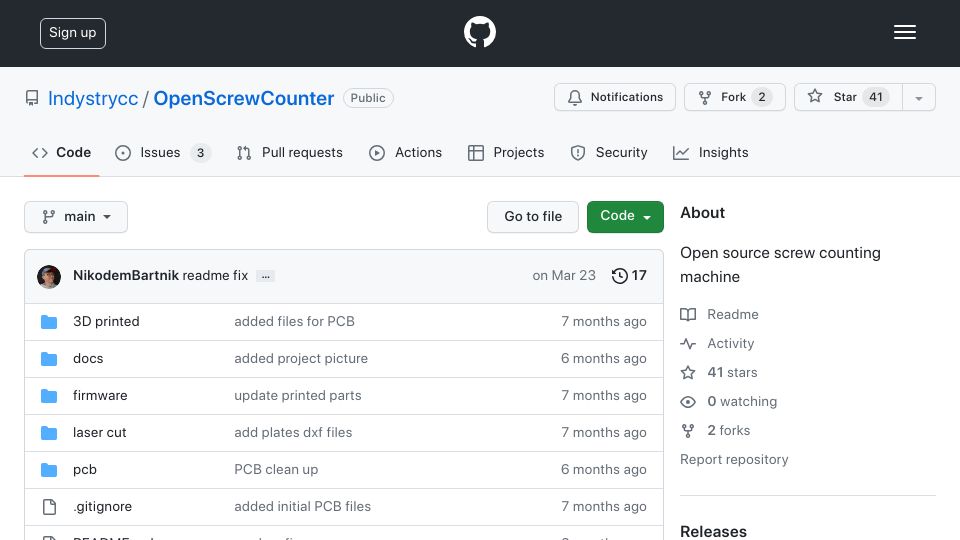Open the Projects tab
The width and height of the screenshot is (960, 540).
pyautogui.click(x=506, y=152)
